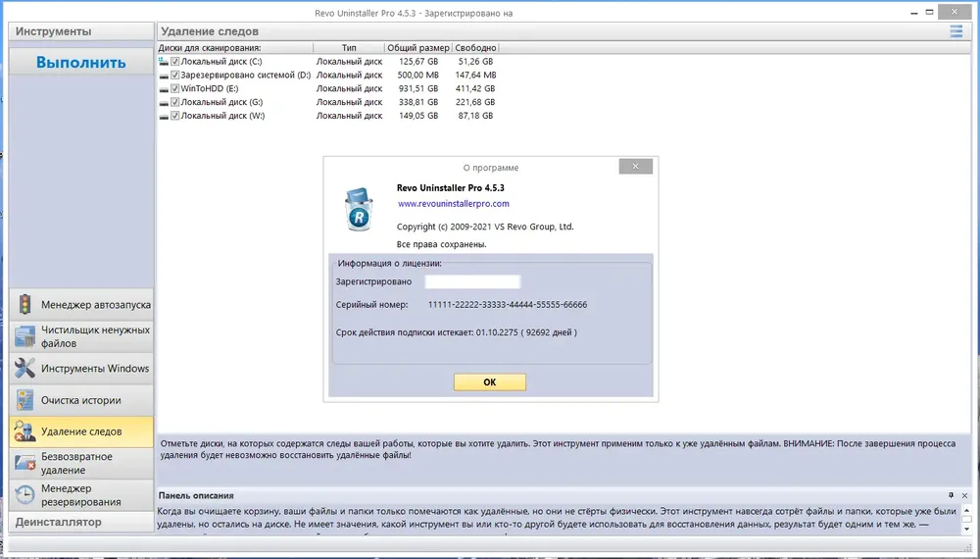Click the Evidence Remover icon
This screenshot has width=980, height=559.
pos(25,432)
